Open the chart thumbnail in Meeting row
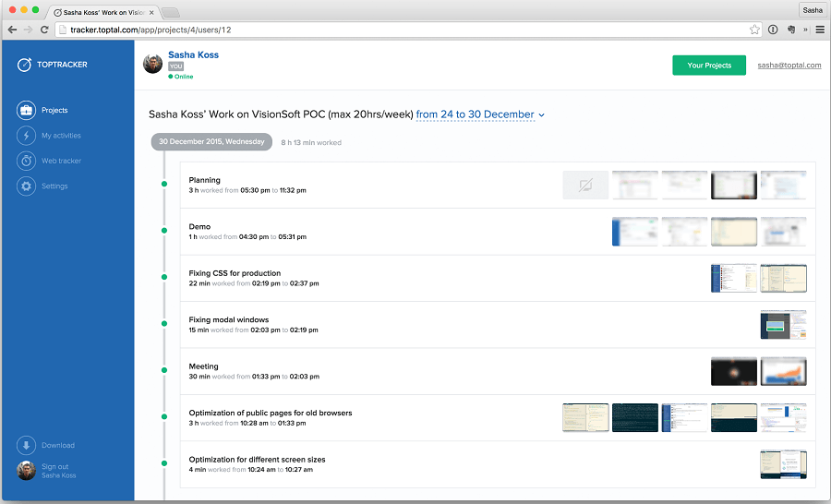 (783, 371)
